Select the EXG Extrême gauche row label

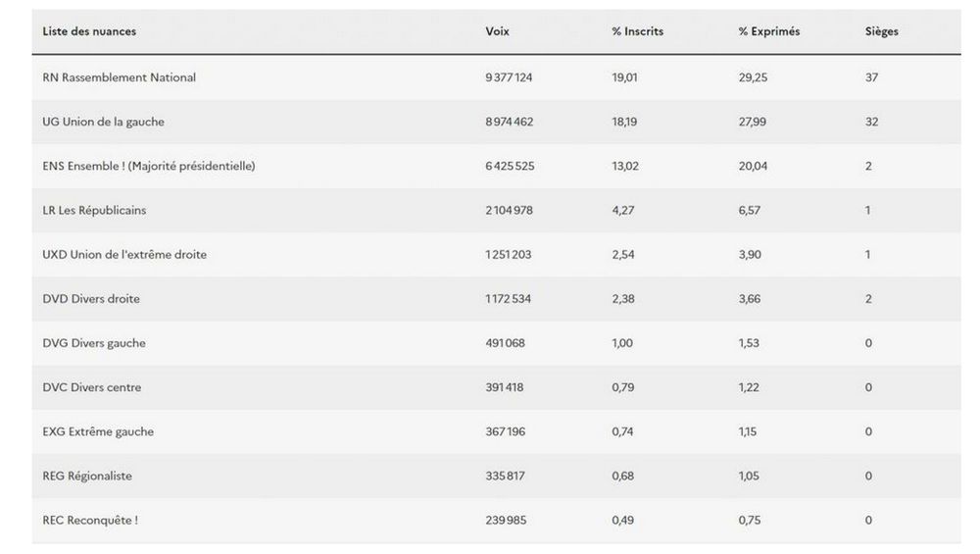pos(98,431)
